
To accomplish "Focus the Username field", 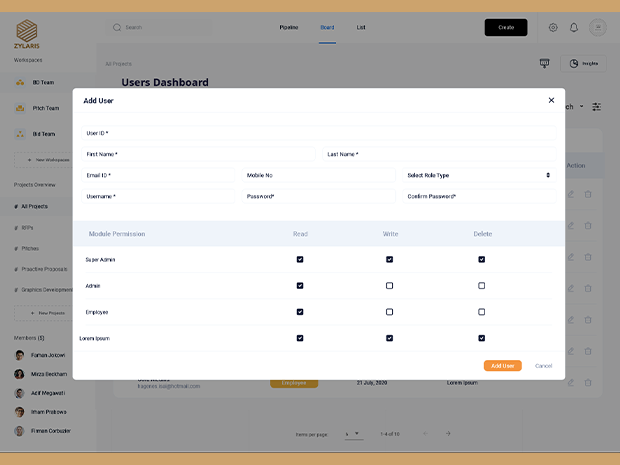I will coord(158,197).
